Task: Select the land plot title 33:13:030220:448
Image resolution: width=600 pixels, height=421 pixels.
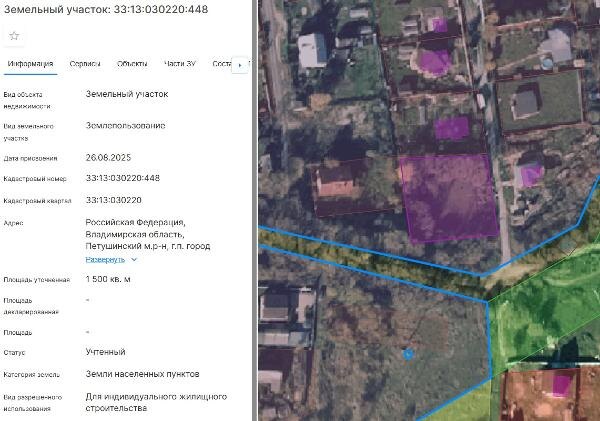Action: point(106,10)
